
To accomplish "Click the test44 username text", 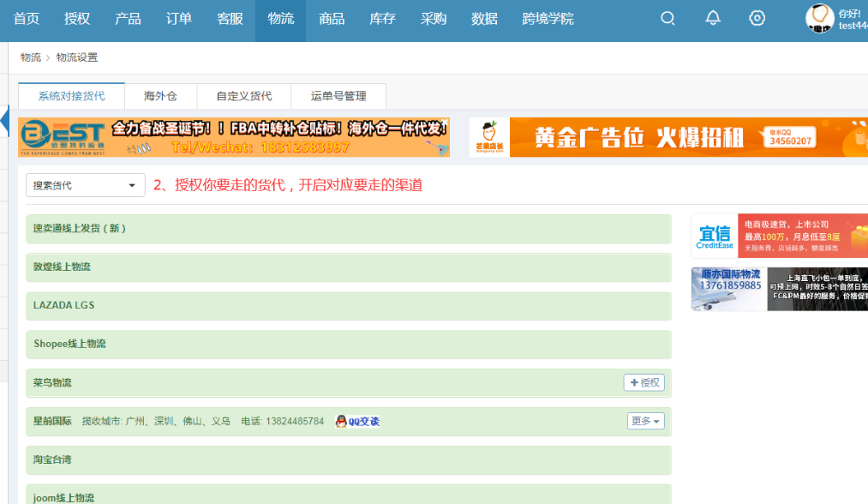I will coord(853,26).
